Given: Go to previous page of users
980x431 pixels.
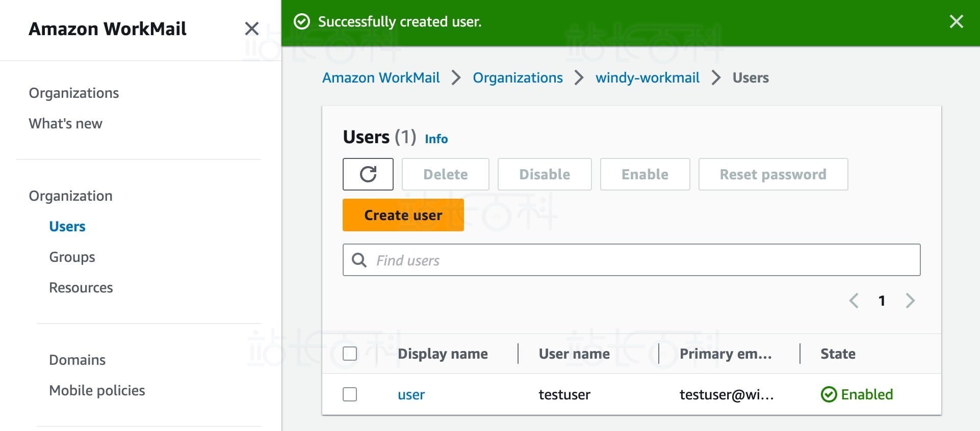Looking at the screenshot, I should [x=854, y=301].
